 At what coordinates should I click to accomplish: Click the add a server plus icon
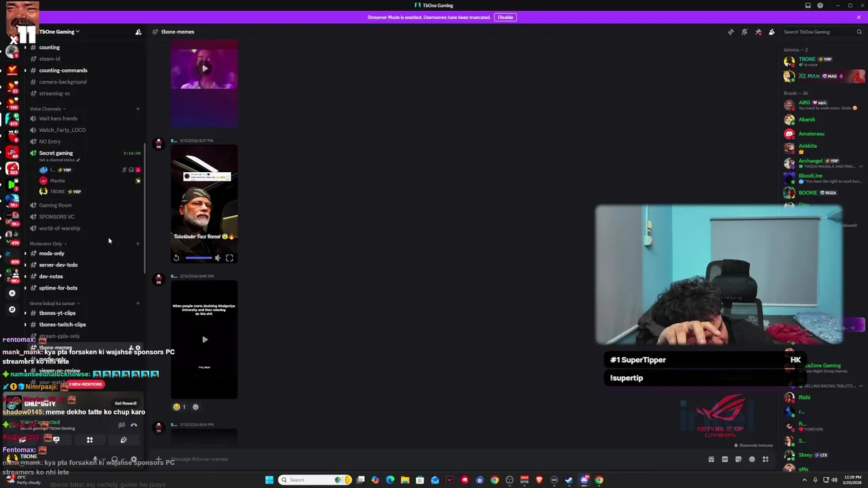pyautogui.click(x=12, y=293)
